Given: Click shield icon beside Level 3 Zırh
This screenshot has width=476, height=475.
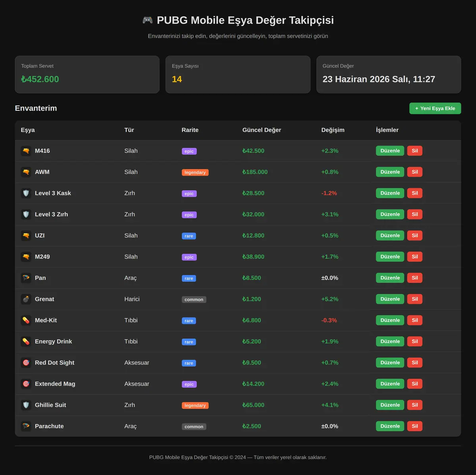Looking at the screenshot, I should tap(26, 215).
